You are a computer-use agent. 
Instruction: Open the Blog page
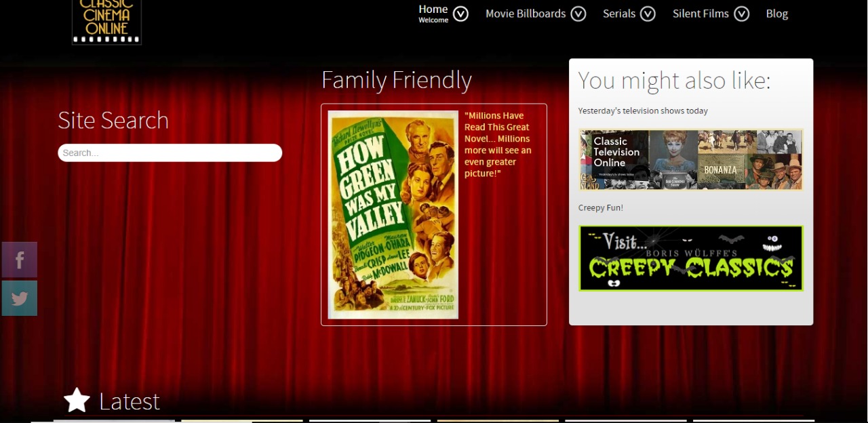pos(777,14)
